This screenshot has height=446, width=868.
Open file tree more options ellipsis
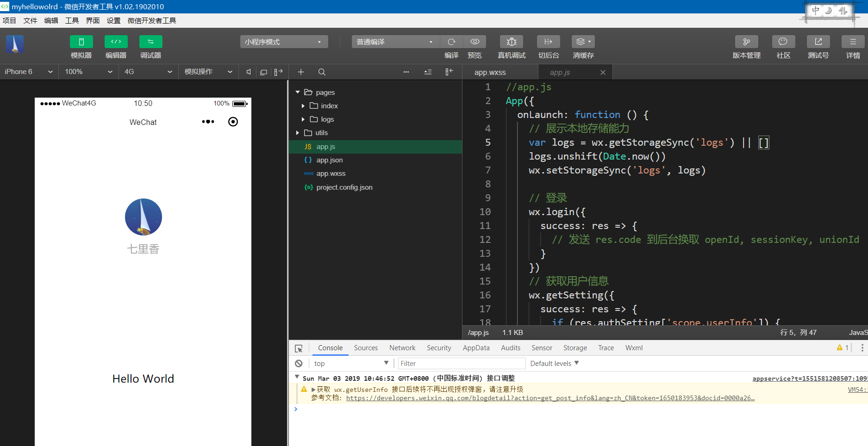click(x=406, y=72)
